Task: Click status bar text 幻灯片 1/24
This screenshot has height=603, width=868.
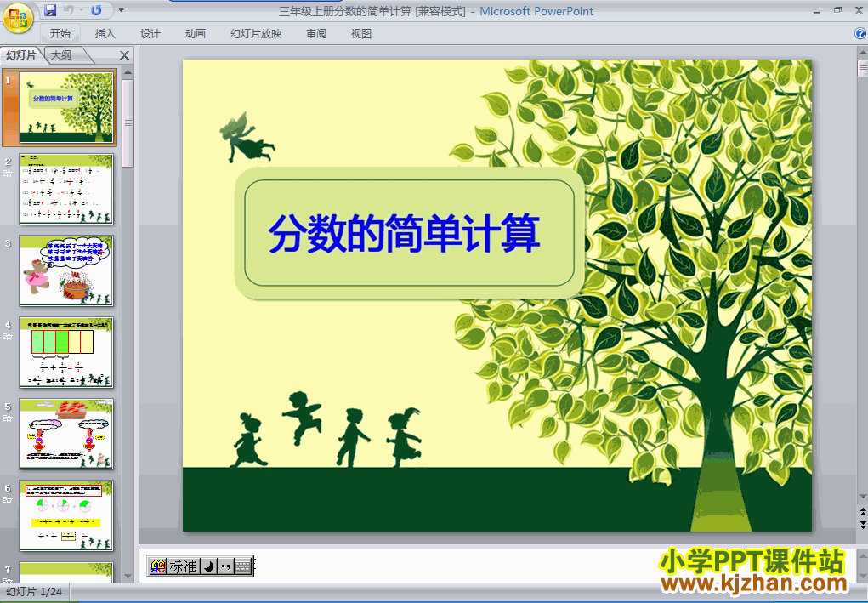Action: point(34,592)
